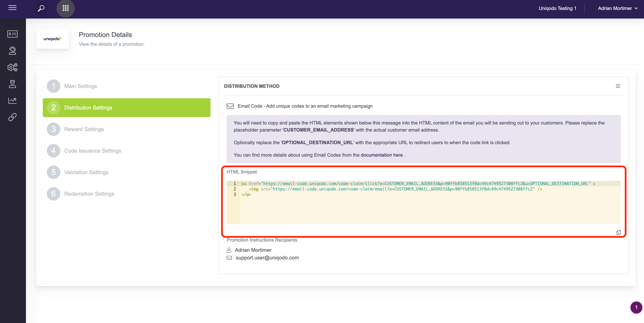This screenshot has width=644, height=323.
Task: Click the purple notification badge
Action: click(x=636, y=307)
